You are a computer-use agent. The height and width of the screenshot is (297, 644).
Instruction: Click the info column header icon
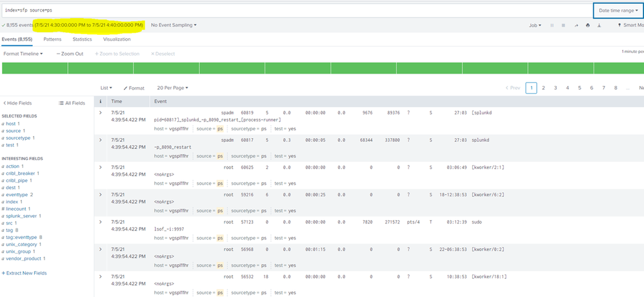(100, 101)
